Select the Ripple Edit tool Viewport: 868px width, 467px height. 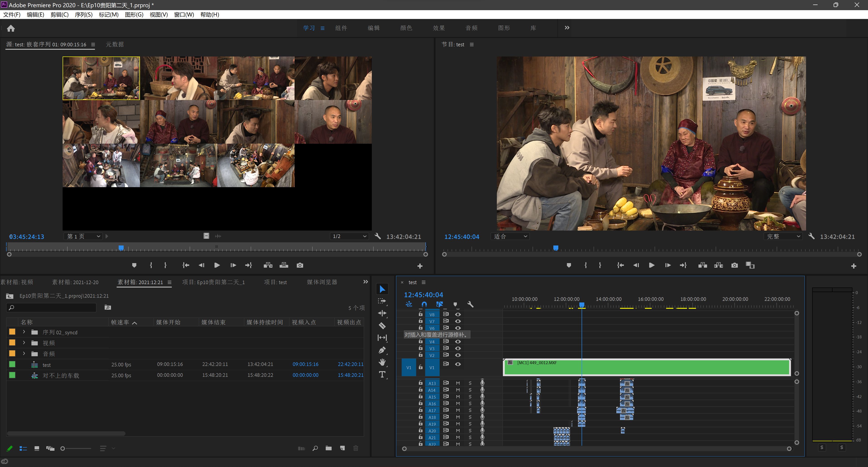[382, 313]
